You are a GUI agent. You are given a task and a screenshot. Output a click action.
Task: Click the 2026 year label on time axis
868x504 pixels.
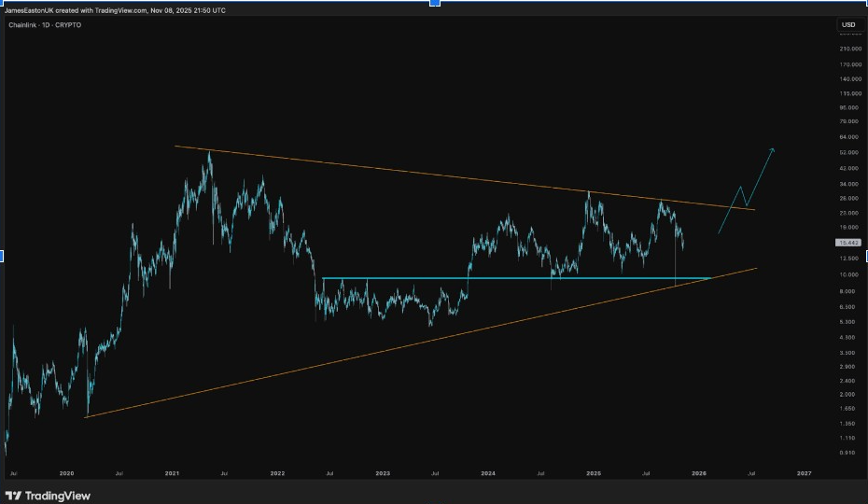pyautogui.click(x=699, y=473)
